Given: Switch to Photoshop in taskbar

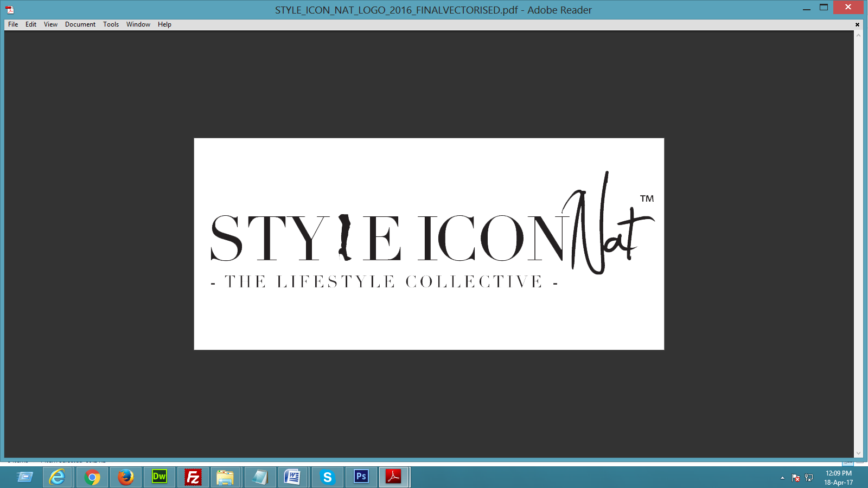Looking at the screenshot, I should pos(361,477).
